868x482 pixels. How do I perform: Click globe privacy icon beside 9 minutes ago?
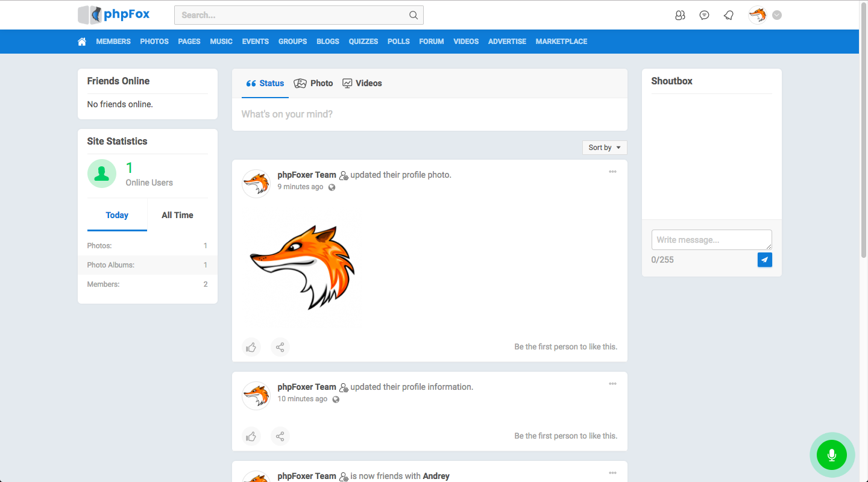pyautogui.click(x=332, y=187)
